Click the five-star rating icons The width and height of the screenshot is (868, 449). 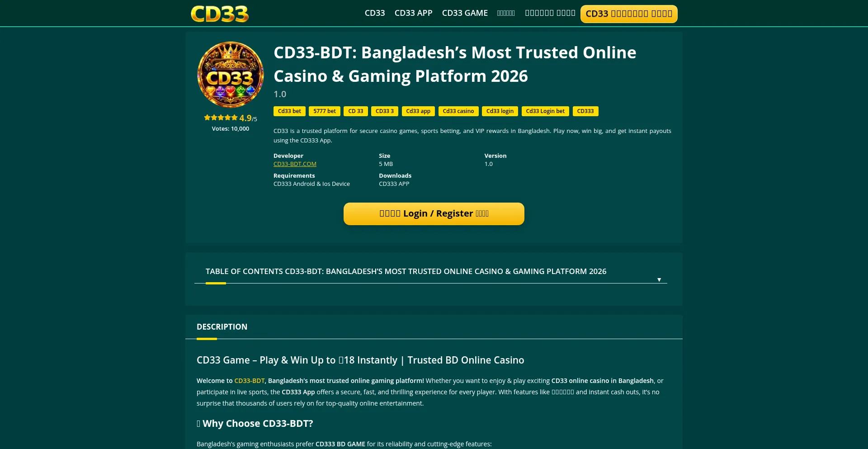point(221,118)
